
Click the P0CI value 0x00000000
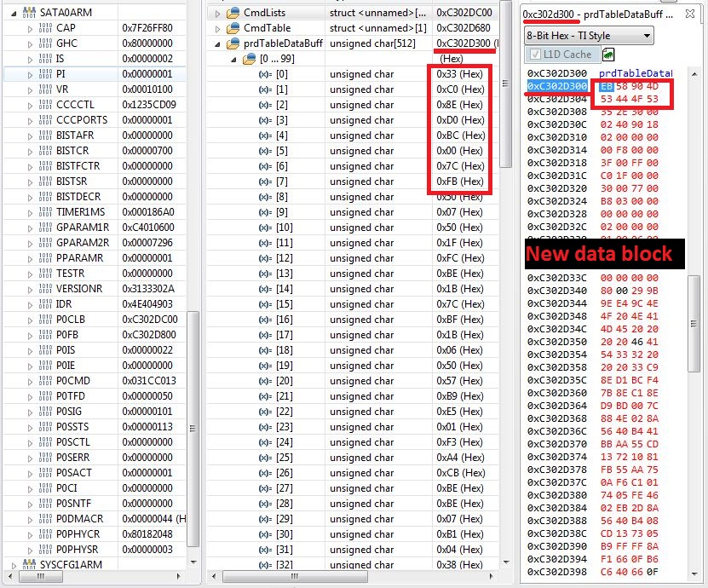point(147,488)
